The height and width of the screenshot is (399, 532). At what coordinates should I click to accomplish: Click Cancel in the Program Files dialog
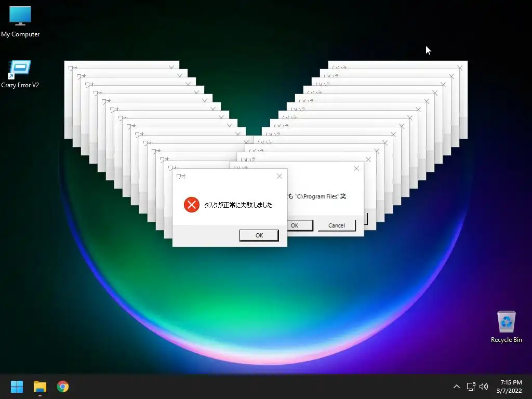tap(336, 225)
